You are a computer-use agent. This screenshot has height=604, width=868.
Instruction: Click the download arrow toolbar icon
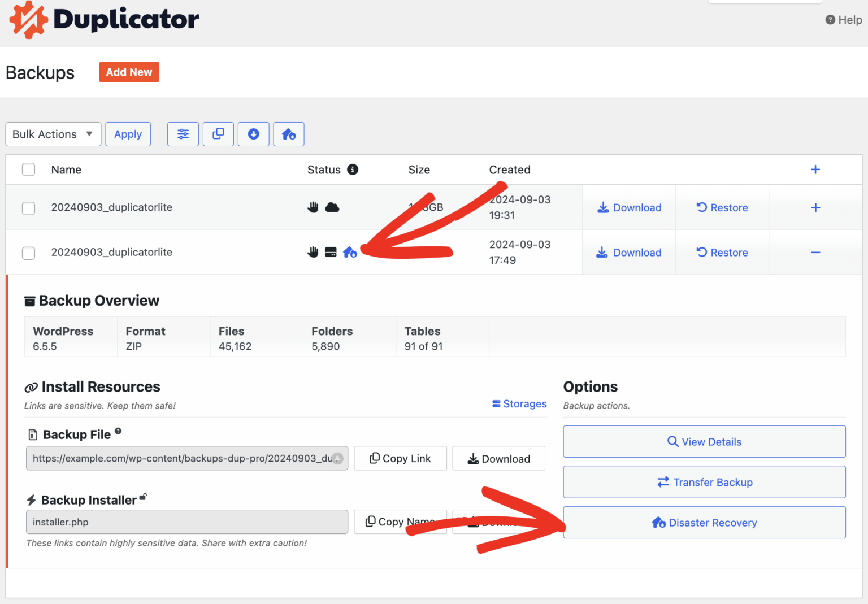[253, 134]
